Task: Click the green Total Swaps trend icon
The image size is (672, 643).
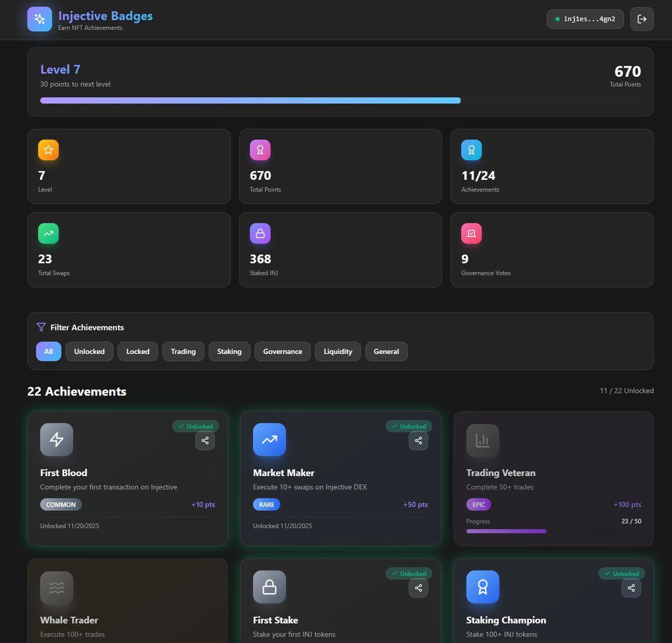Action: point(48,234)
